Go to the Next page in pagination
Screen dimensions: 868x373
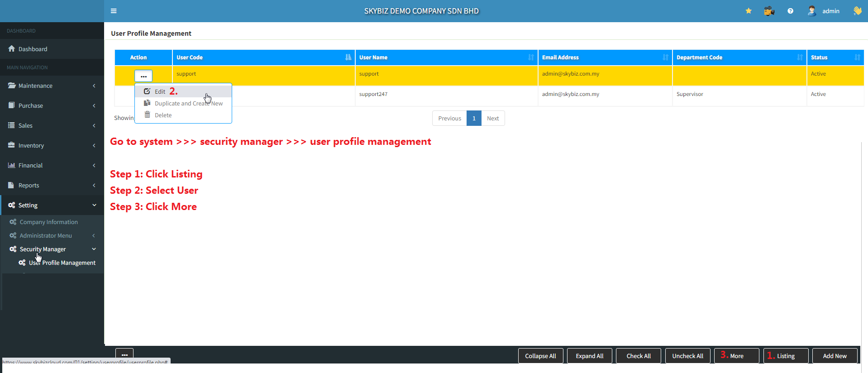coord(493,119)
